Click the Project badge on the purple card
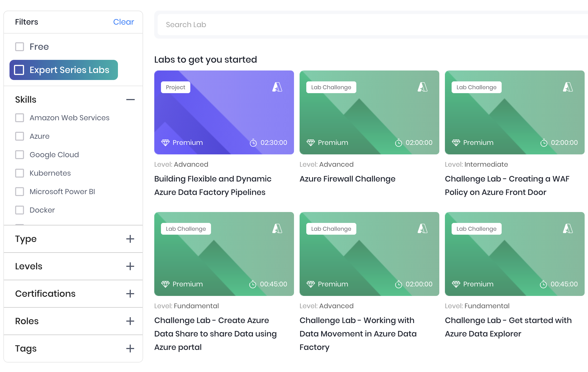 click(x=176, y=87)
